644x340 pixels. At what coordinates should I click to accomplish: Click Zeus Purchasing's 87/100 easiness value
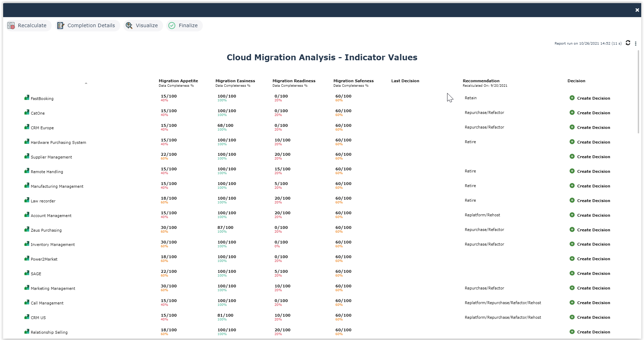(x=225, y=227)
